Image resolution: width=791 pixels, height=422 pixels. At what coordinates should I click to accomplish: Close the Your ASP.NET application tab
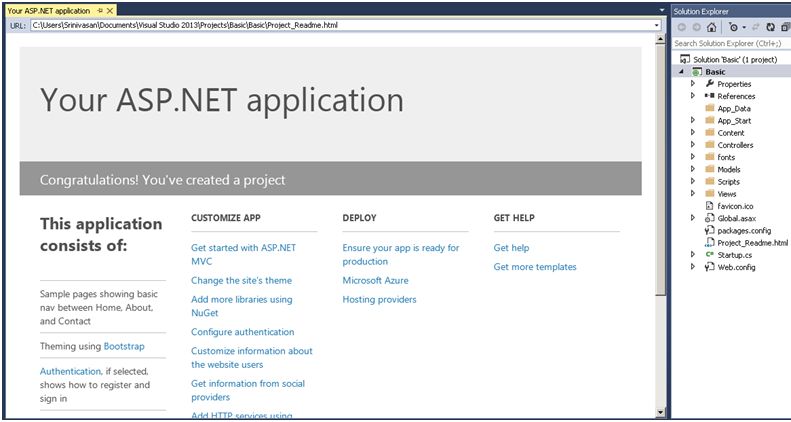pos(111,10)
